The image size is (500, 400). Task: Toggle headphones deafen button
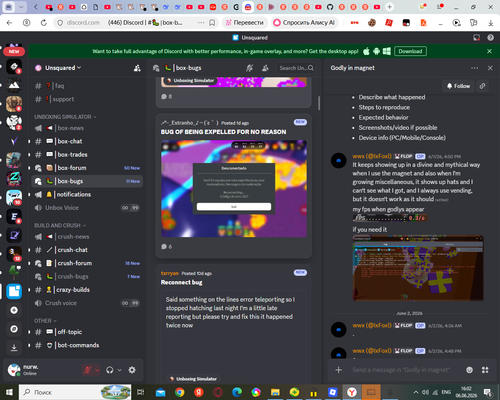(110, 370)
